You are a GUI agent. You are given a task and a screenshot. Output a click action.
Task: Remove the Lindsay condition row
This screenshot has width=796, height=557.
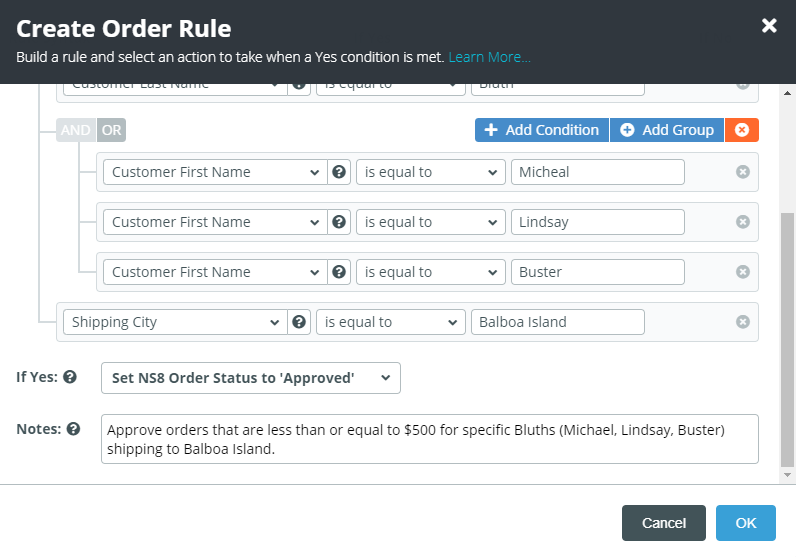743,222
